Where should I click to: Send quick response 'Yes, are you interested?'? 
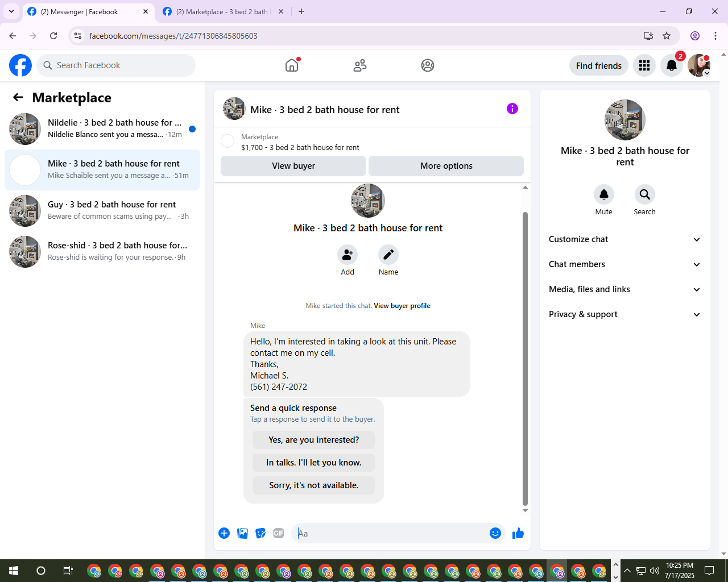point(314,440)
